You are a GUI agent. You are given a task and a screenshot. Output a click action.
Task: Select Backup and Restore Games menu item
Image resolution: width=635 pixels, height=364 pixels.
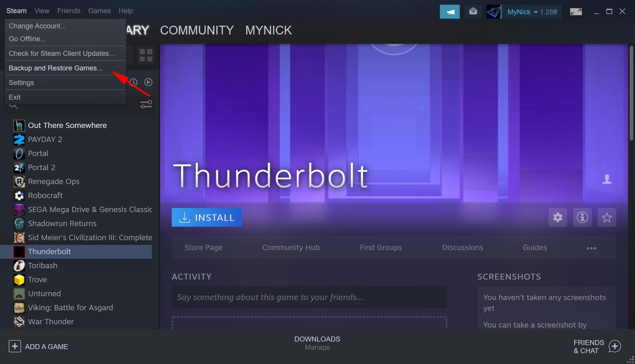(x=56, y=68)
